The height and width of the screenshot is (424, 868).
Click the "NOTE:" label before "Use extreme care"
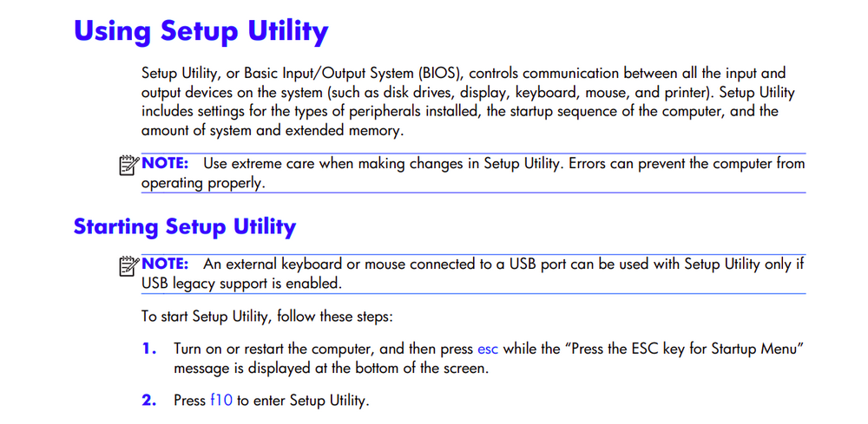(x=166, y=163)
